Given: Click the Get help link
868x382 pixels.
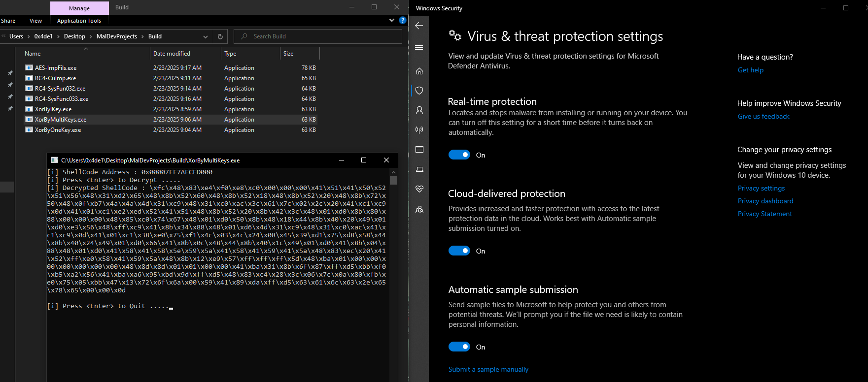Looking at the screenshot, I should coord(751,70).
